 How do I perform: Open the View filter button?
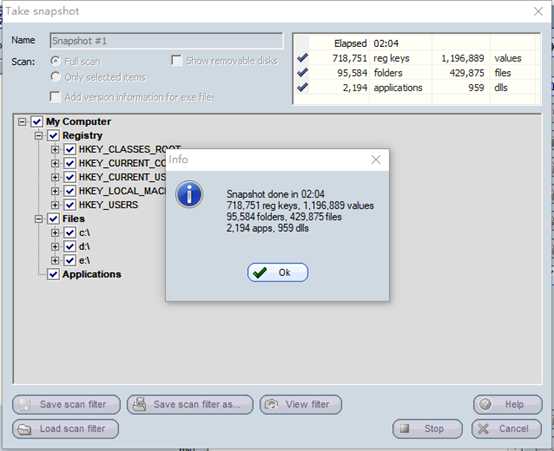coord(301,404)
